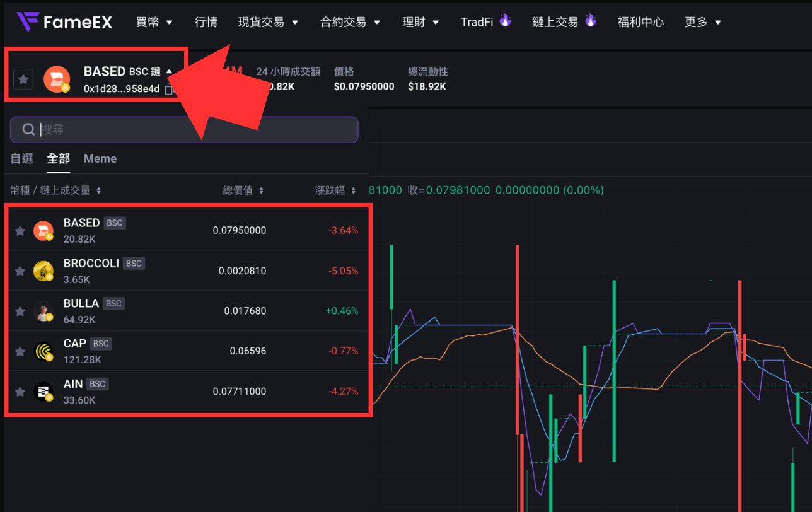Click the BASED row BSC chain tag

[114, 223]
